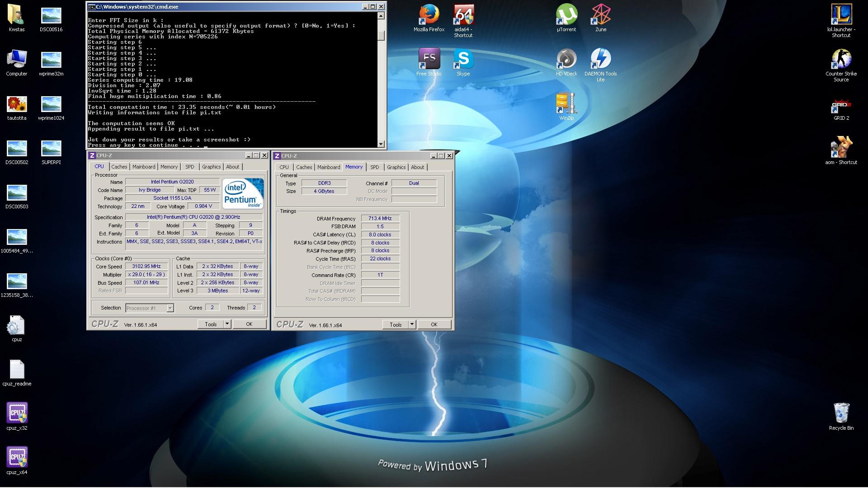The image size is (868, 488).
Task: Click the cmd.exe scrollbar up arrow
Action: (381, 16)
